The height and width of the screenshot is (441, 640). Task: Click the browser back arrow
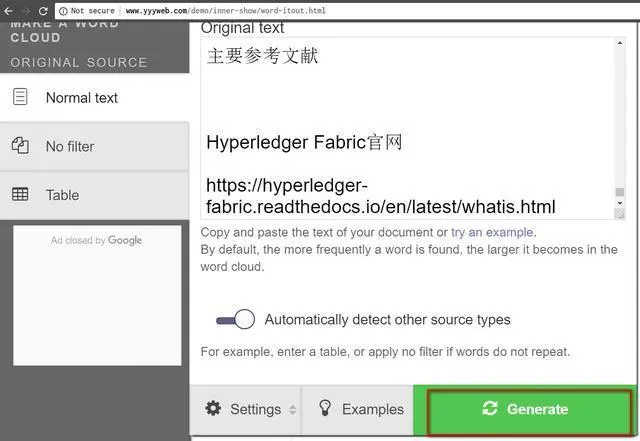[8, 11]
